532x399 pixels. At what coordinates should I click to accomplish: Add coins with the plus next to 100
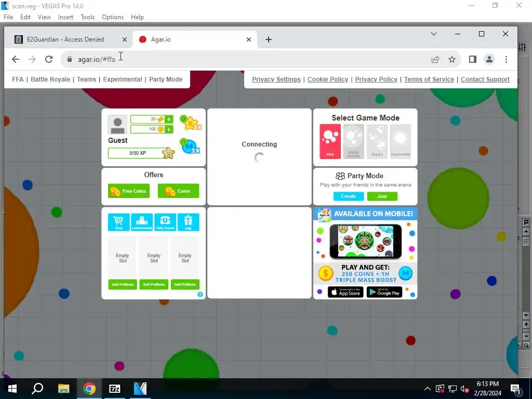pos(169,129)
